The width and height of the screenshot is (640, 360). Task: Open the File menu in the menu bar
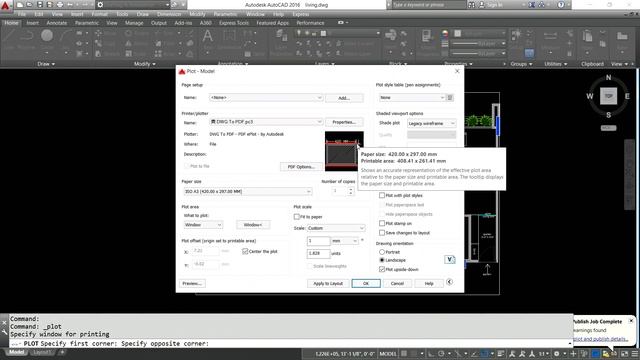pyautogui.click(x=22, y=14)
